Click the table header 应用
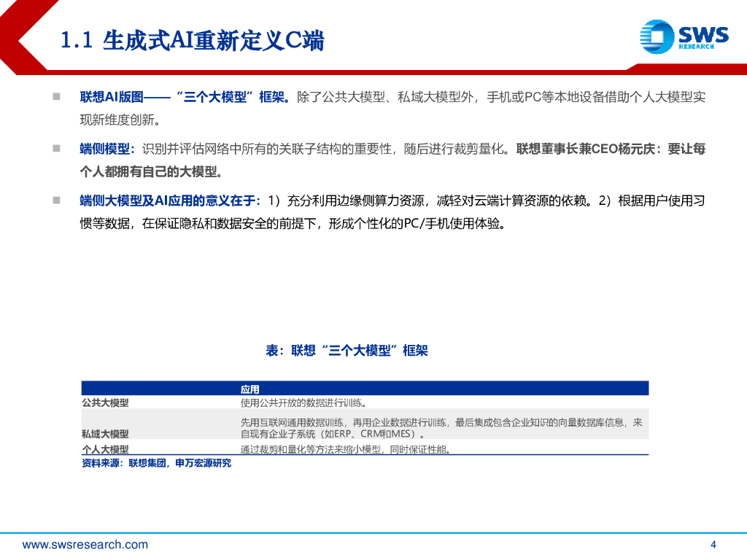 tap(249, 389)
